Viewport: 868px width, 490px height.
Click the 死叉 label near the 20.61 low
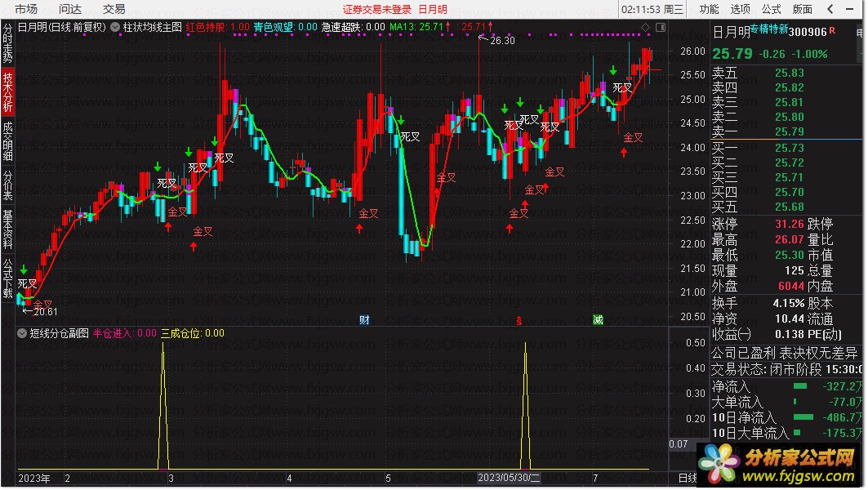[x=27, y=283]
